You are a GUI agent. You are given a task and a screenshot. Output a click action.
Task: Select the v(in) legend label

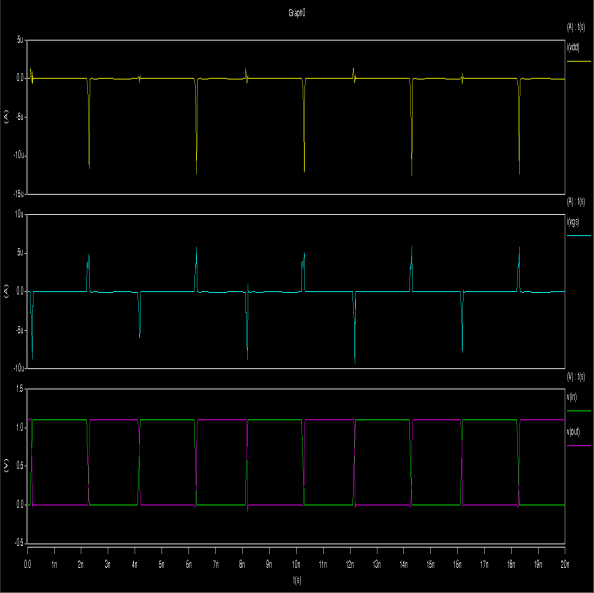(x=572, y=397)
